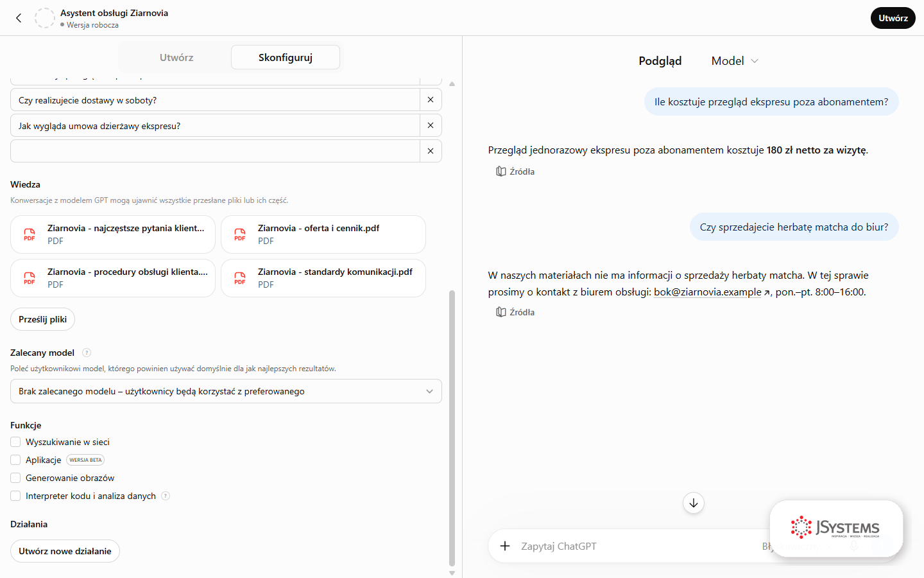Click the "Działania" section heading
This screenshot has width=924, height=578.
29,524
